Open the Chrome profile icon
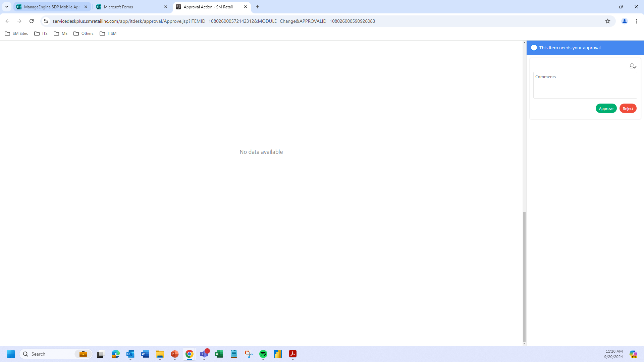The image size is (644, 362). pyautogui.click(x=624, y=21)
